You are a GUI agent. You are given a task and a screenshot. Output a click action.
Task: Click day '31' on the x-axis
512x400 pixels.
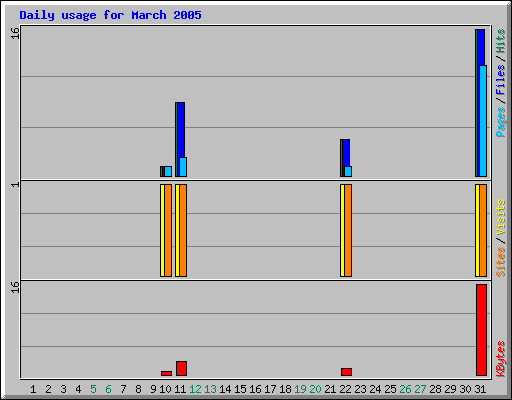point(480,389)
